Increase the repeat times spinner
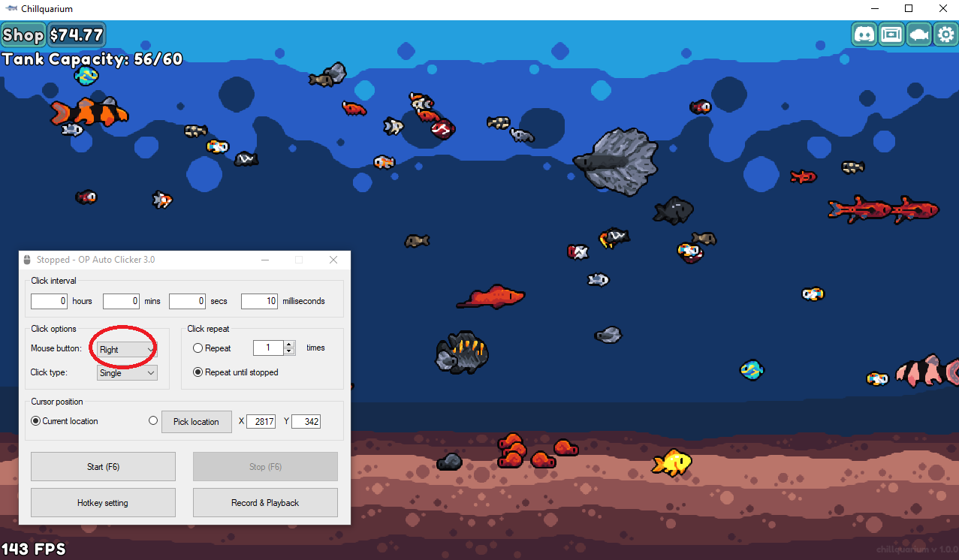959x560 pixels. [x=289, y=344]
